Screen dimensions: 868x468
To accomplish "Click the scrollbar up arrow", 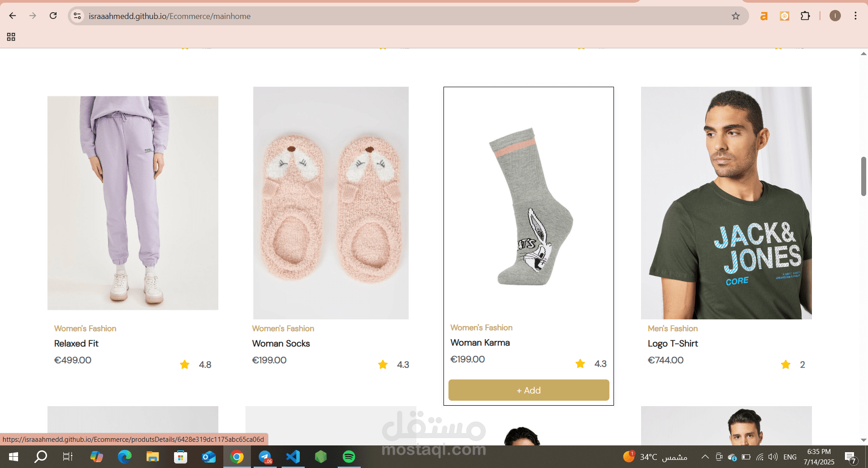I will coord(863,54).
